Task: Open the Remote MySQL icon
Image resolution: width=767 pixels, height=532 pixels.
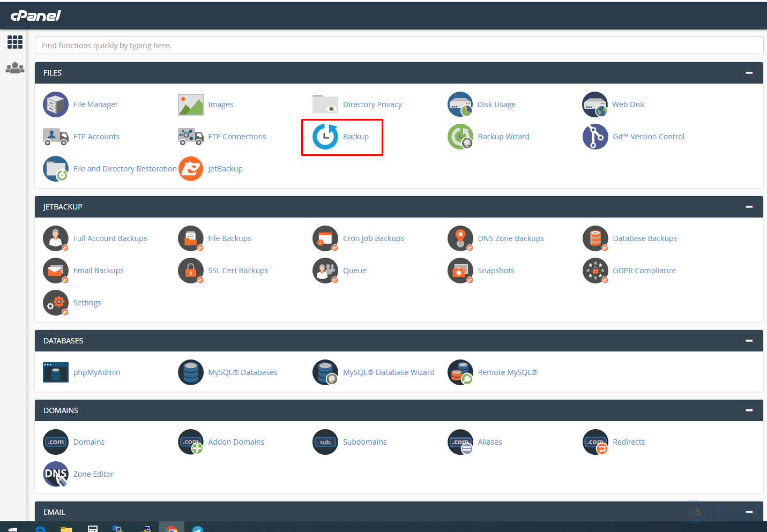Action: pos(460,372)
